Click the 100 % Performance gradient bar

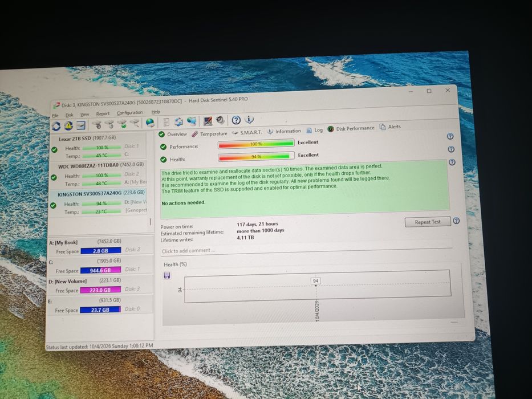pos(256,144)
